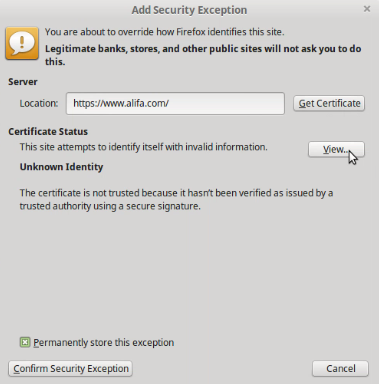379x384 pixels.
Task: Click the Permanently store this exception label
Action: 104,343
